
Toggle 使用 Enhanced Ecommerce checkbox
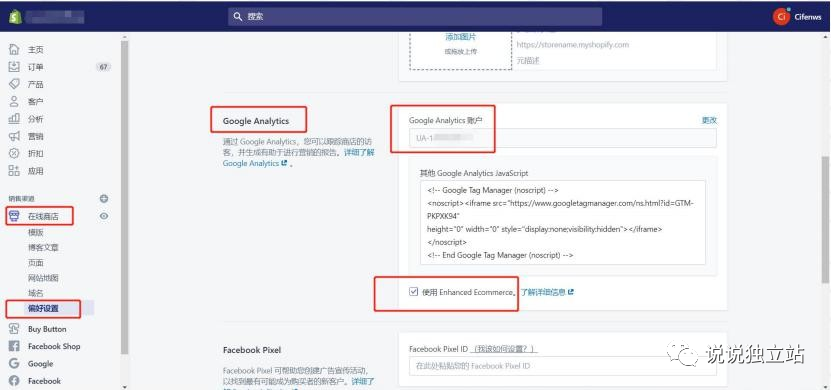coord(413,291)
